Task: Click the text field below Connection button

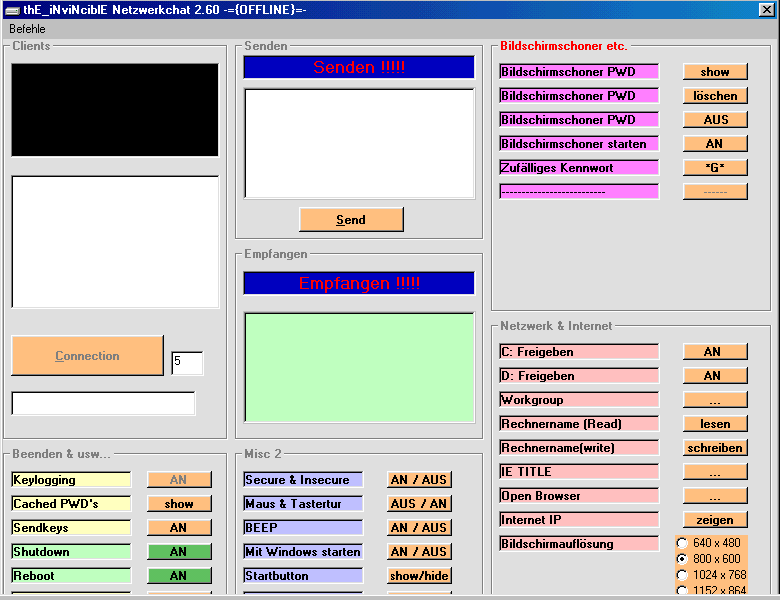Action: [103, 403]
